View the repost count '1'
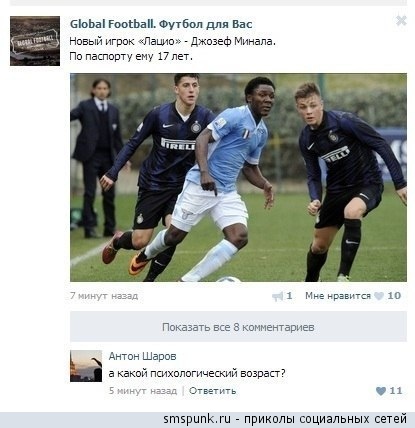This screenshot has height=428, width=415. 289,296
